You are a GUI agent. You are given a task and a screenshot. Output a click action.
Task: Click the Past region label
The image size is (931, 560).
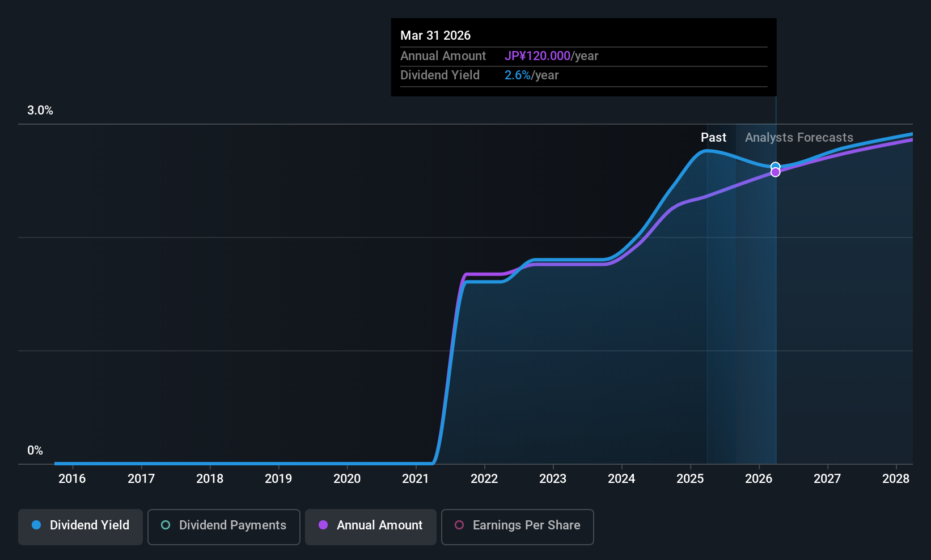pos(713,138)
